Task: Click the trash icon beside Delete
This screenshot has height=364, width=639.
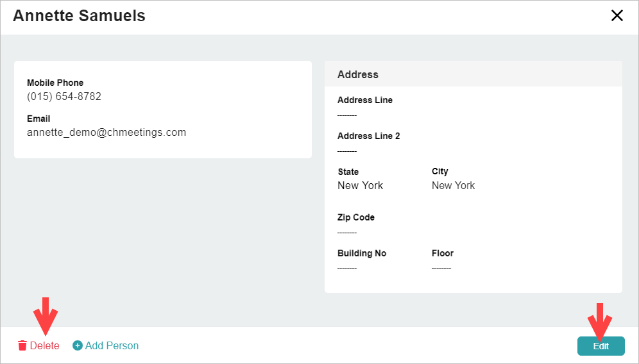Action: (22, 346)
